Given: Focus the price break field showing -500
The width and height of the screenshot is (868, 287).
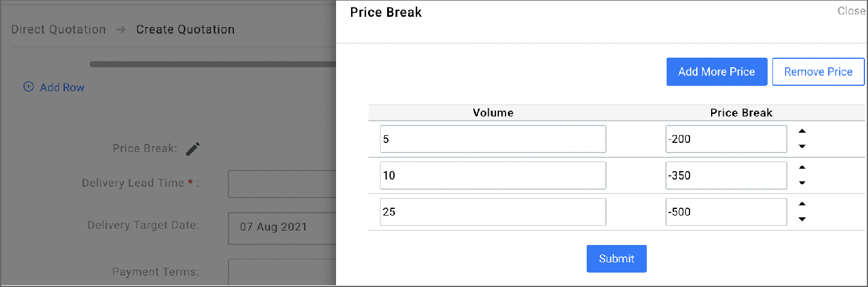Looking at the screenshot, I should pos(726,212).
